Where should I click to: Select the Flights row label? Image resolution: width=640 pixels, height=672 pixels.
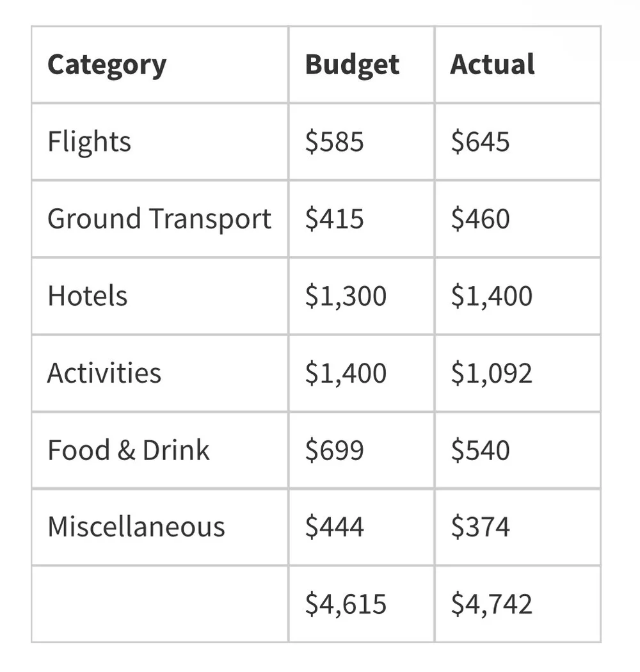(160, 142)
